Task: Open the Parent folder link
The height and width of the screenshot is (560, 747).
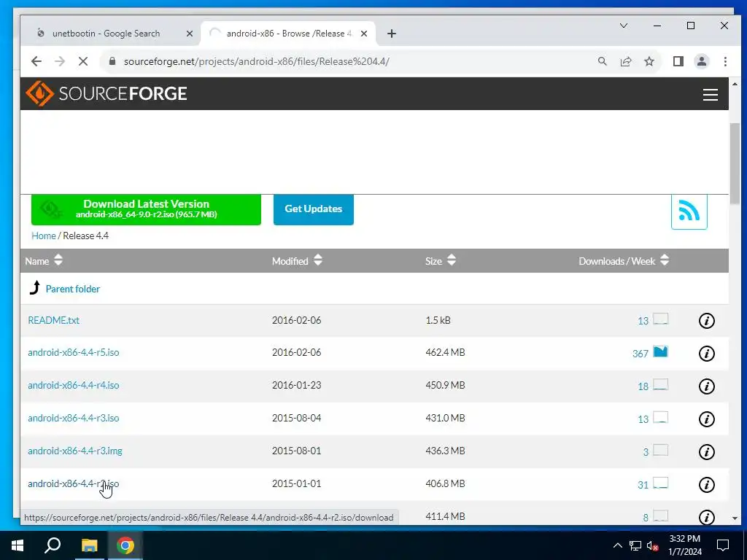Action: click(72, 289)
